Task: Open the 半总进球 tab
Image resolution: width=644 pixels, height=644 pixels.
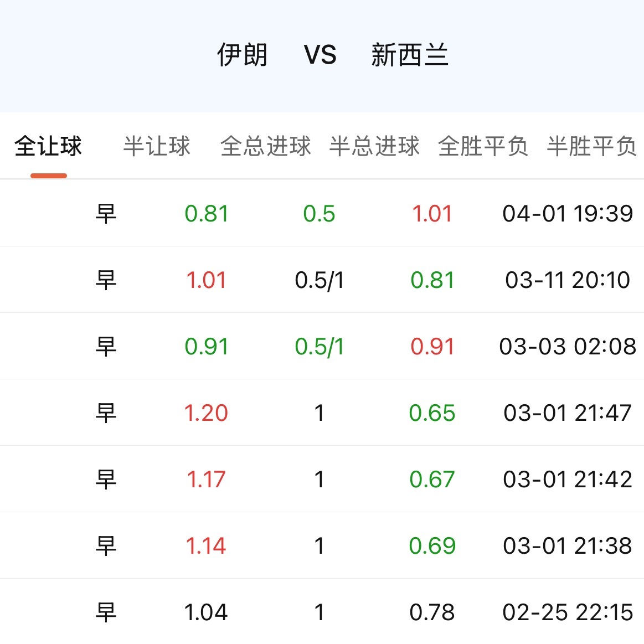Action: (x=374, y=146)
